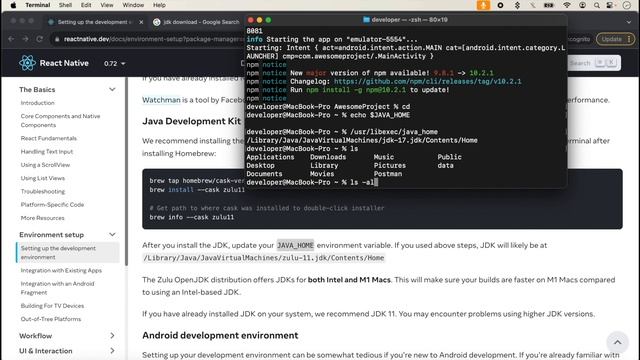Minimize the Terminal window with yellow button
Screen dimensions: 640x360
coord(259,20)
